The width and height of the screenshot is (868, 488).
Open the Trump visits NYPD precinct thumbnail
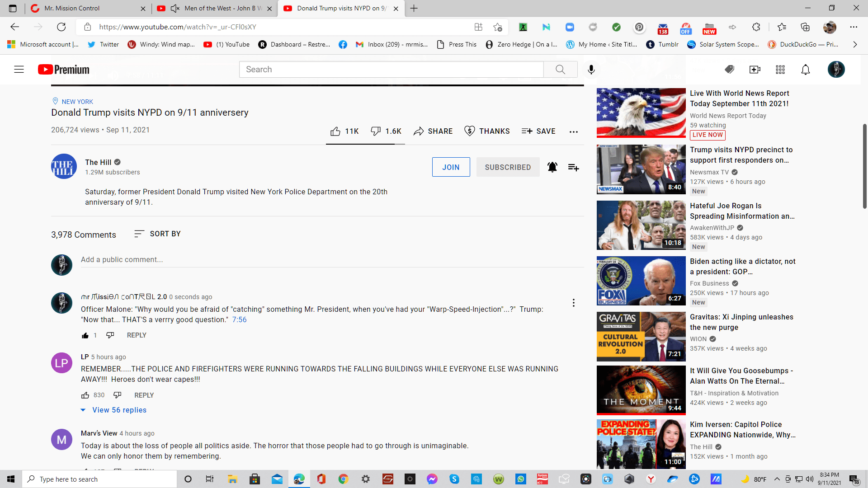pos(641,169)
